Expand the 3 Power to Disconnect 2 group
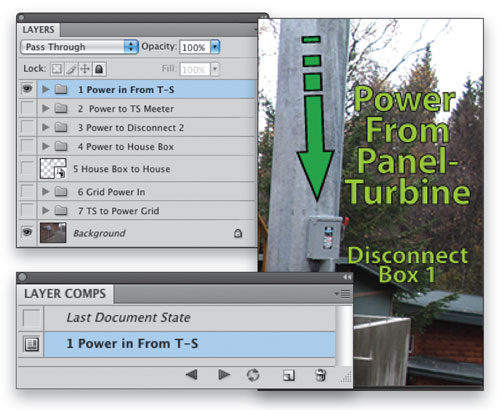 coord(46,127)
